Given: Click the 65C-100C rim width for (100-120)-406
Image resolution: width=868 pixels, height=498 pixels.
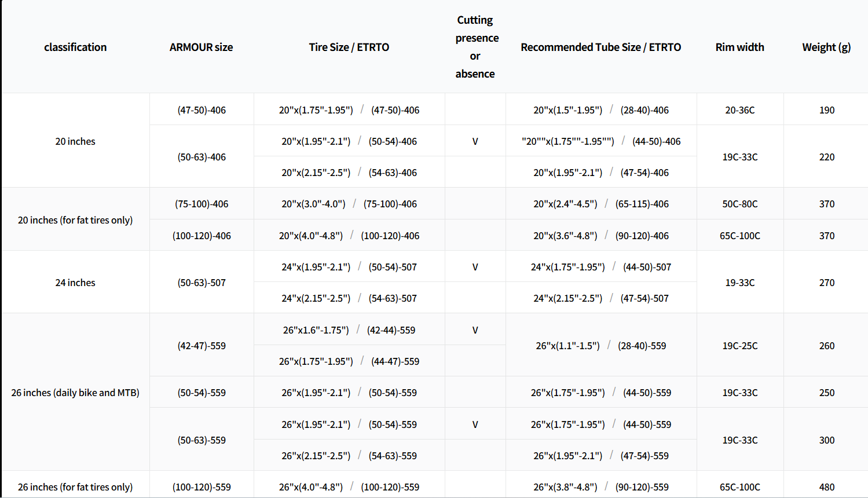Looking at the screenshot, I should (x=740, y=236).
